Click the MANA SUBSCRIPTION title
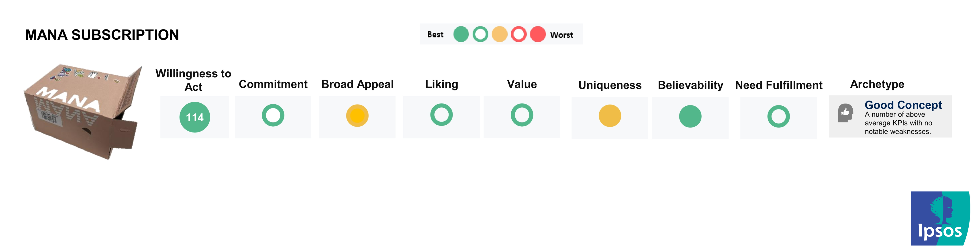The image size is (980, 247). (102, 35)
